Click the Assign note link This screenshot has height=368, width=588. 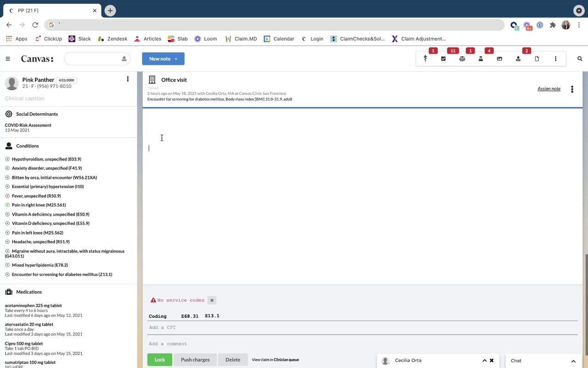[549, 89]
